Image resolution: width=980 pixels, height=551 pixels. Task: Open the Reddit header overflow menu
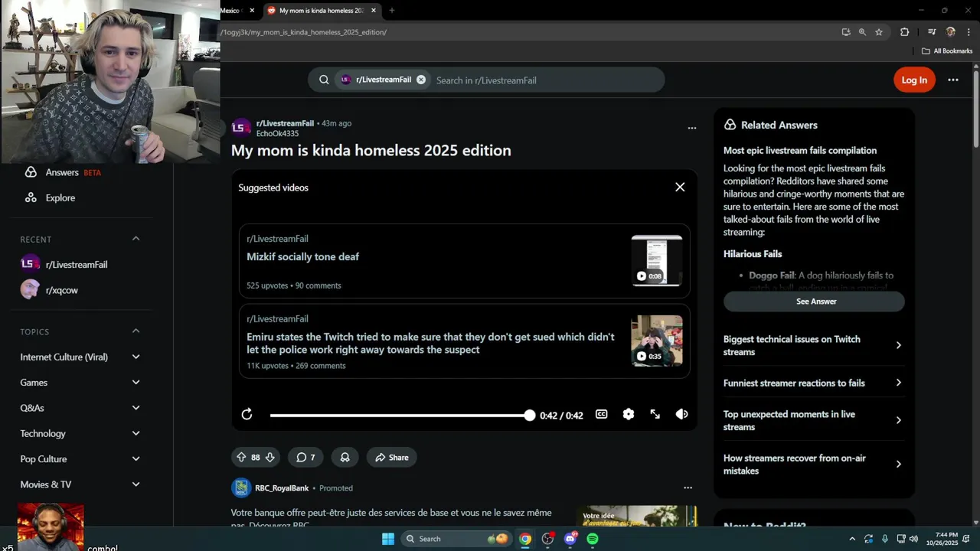[x=953, y=80]
